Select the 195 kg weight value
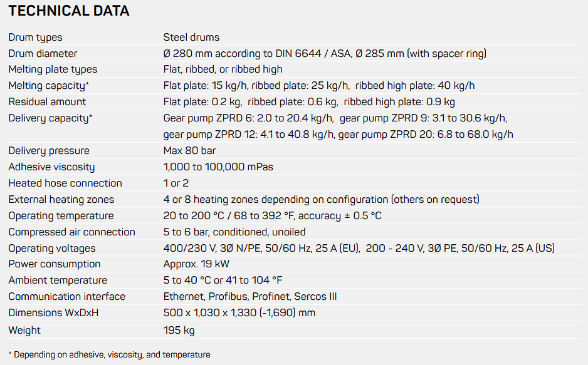Screen dimensions: 588x365 click(x=179, y=331)
